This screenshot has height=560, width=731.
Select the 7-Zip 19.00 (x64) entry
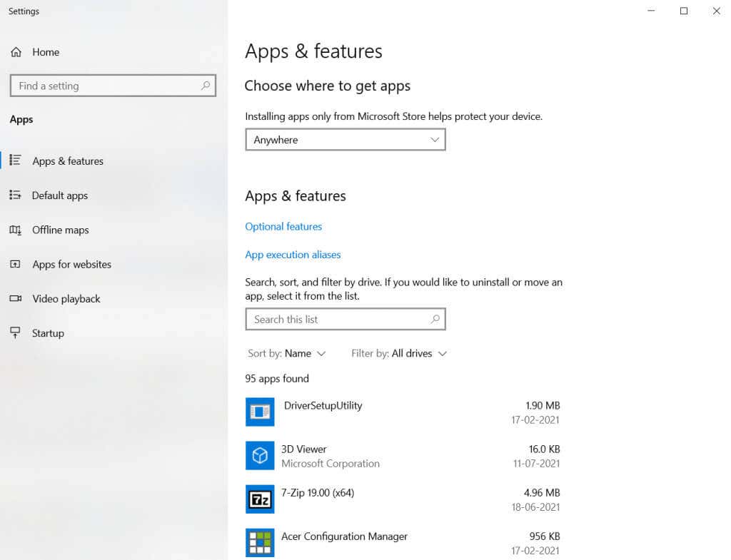click(318, 493)
